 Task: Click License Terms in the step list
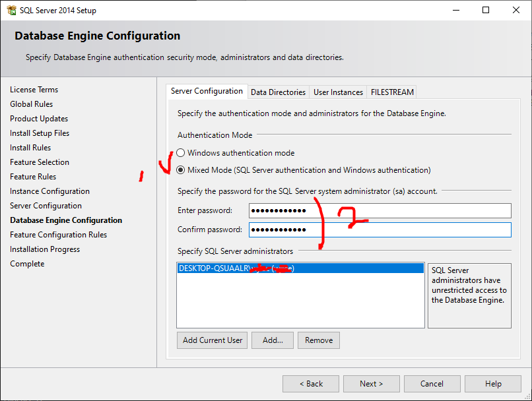34,90
